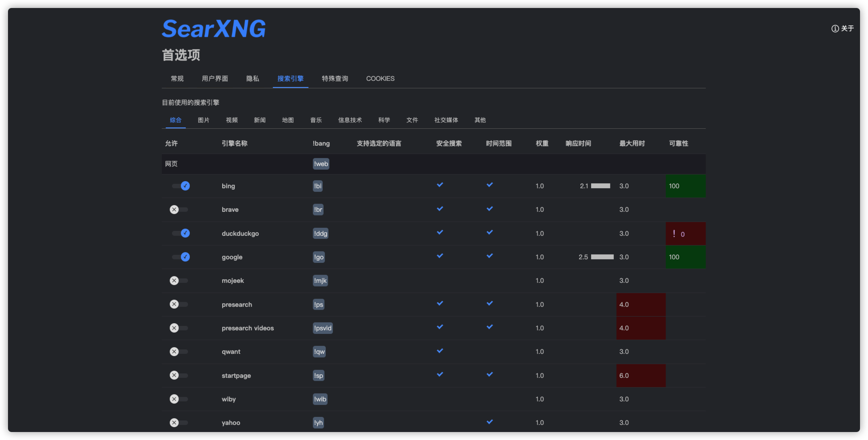Screen dimensions: 868x440
Task: Click the !yh bang badge
Action: [318, 423]
